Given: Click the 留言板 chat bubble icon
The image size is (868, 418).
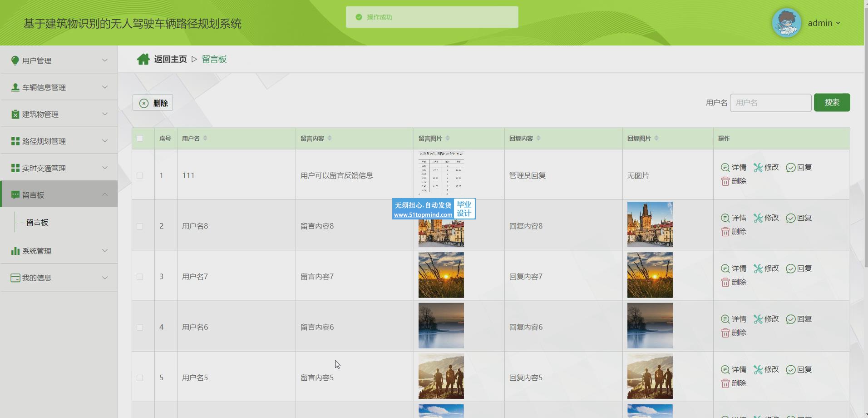Looking at the screenshot, I should point(15,195).
